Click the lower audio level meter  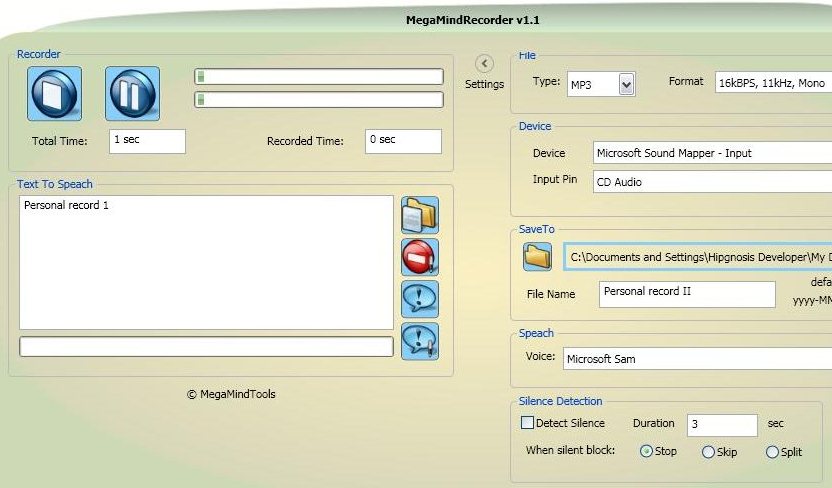(x=319, y=99)
